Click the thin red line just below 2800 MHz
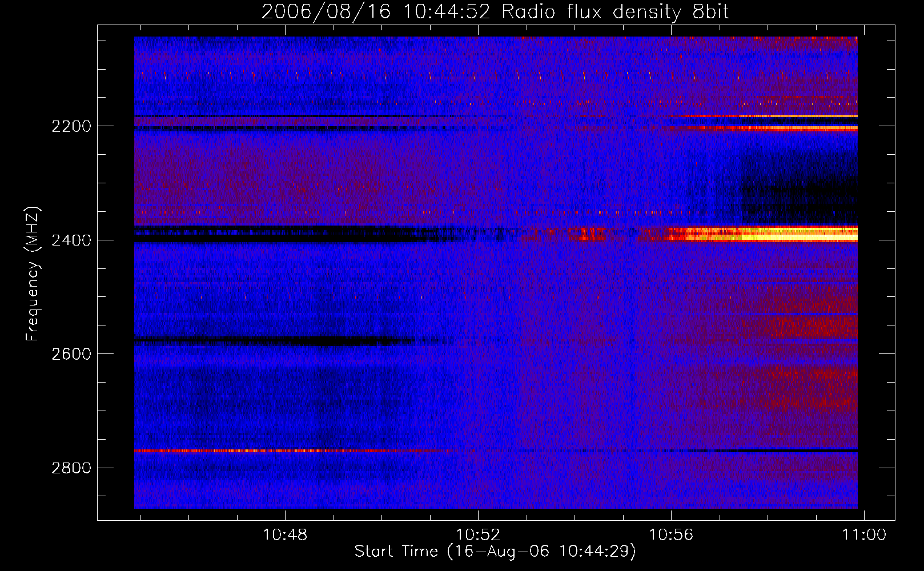The image size is (924, 571). [286, 451]
